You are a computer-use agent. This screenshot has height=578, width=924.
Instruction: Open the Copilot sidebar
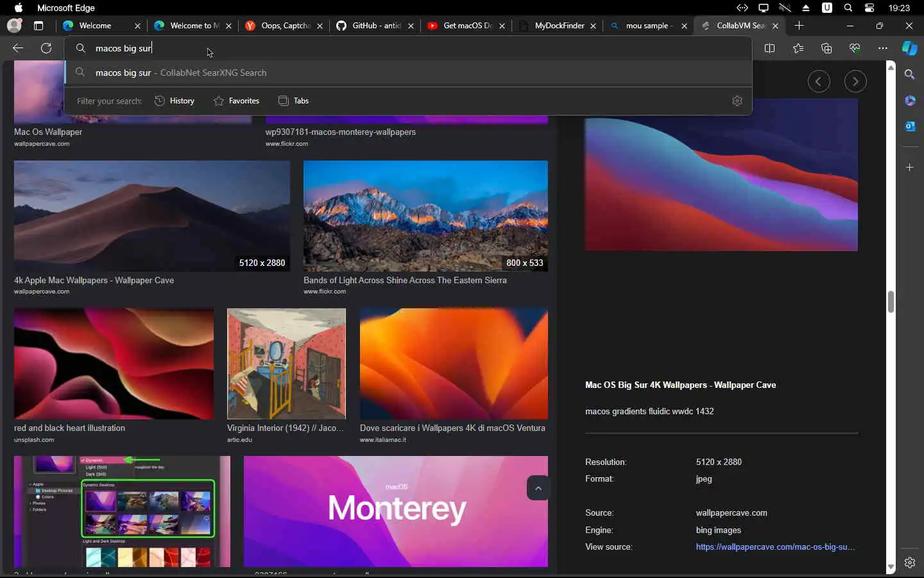tap(909, 48)
